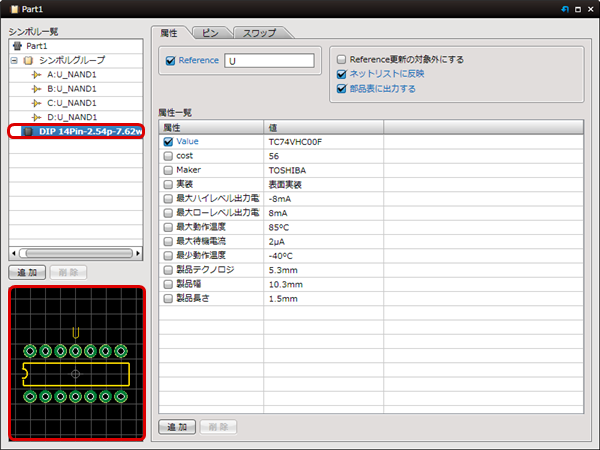Close the Part1 window
This screenshot has width=600, height=450.
(590, 10)
